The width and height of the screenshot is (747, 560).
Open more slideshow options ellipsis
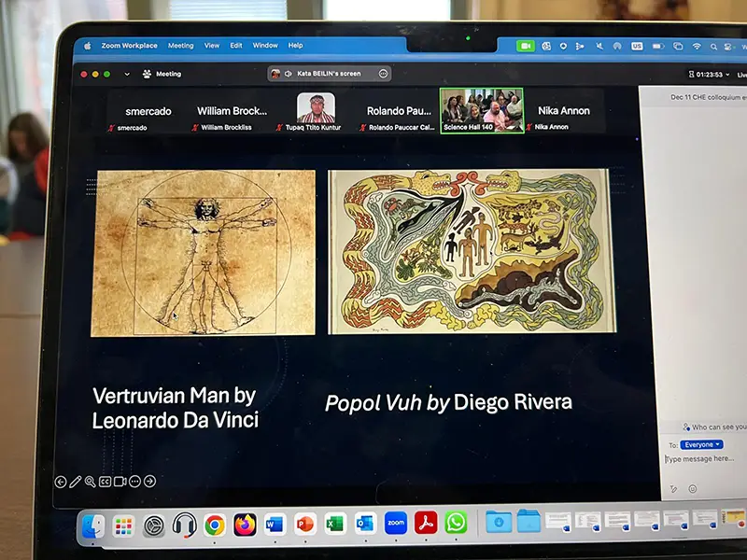tap(134, 482)
